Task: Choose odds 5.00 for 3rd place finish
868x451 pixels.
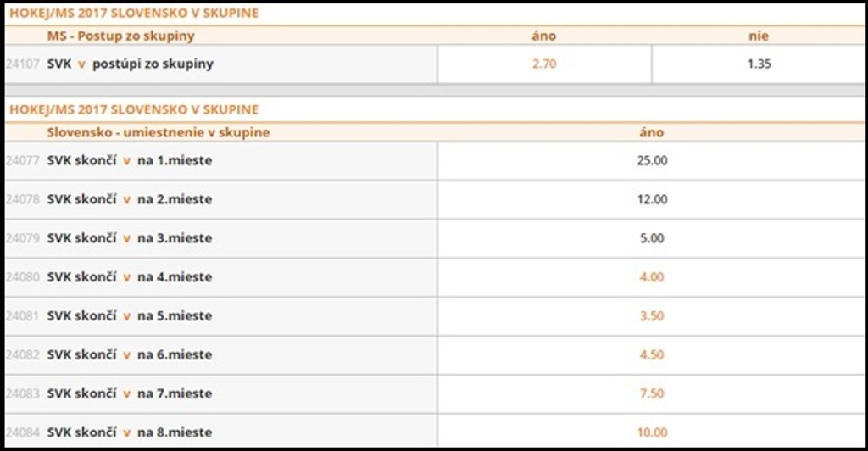Action: pyautogui.click(x=651, y=238)
